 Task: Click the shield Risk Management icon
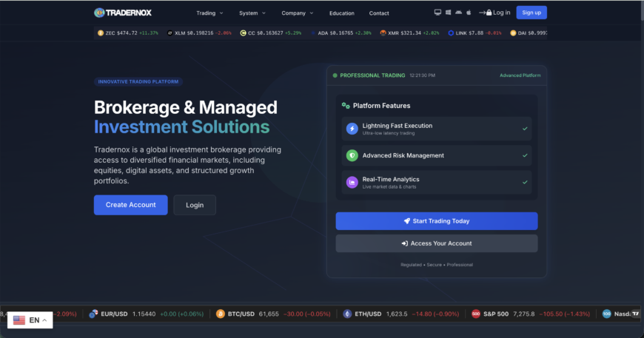coord(352,155)
